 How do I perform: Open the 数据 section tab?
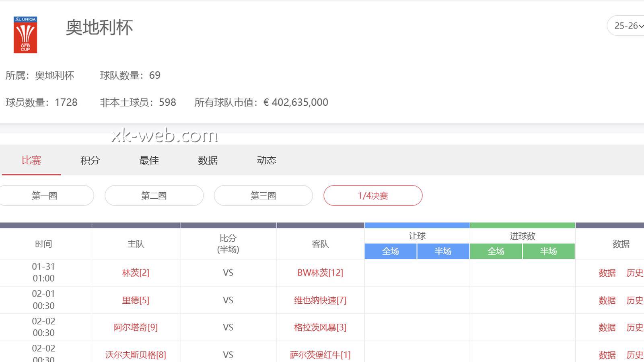click(x=208, y=160)
